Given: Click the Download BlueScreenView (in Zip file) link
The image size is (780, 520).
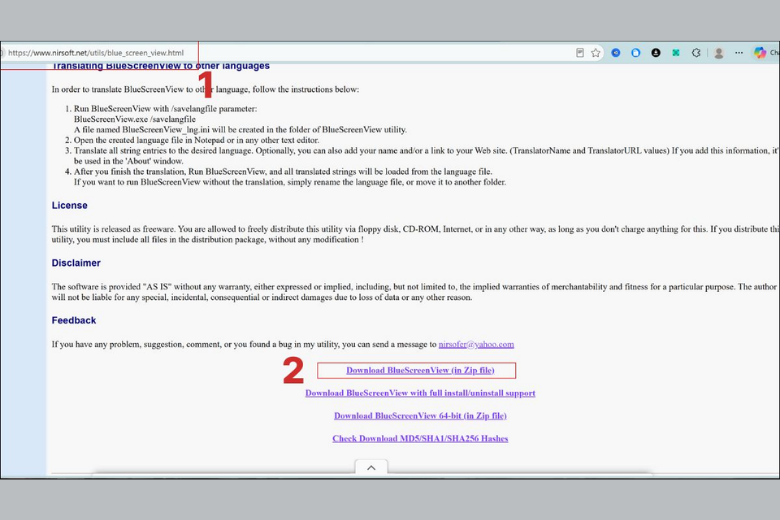Looking at the screenshot, I should pos(420,370).
